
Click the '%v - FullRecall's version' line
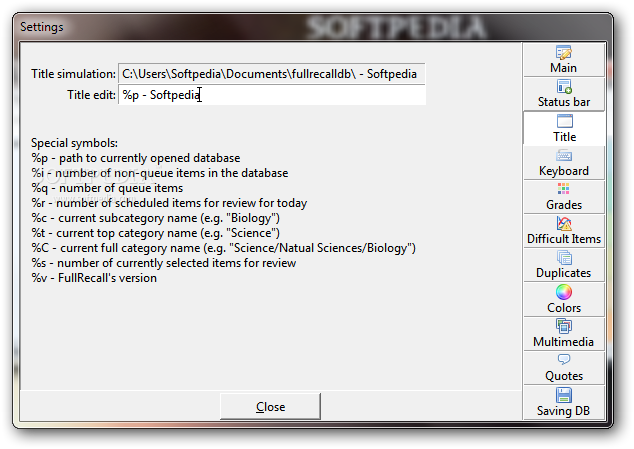click(x=94, y=278)
